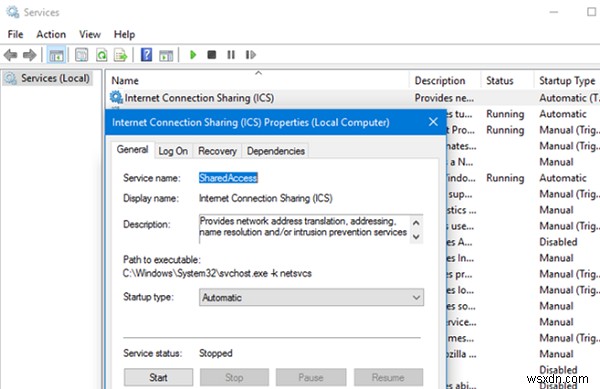Click the gear icon beside Internet Connection Sharing row
The width and height of the screenshot is (600, 389).
(x=116, y=97)
